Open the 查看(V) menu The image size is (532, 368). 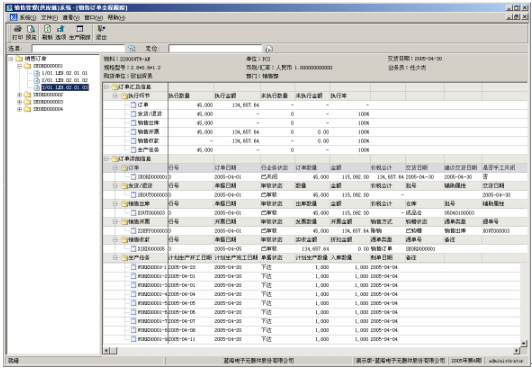(71, 17)
